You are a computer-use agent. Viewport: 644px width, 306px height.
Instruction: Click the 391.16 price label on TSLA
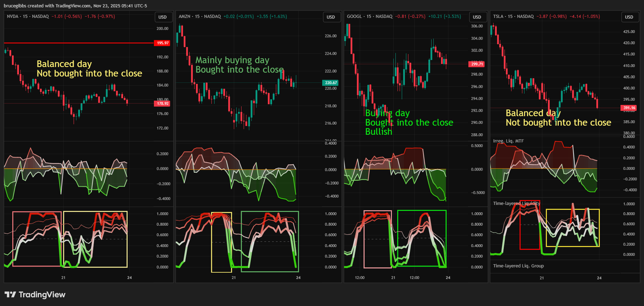coord(629,108)
